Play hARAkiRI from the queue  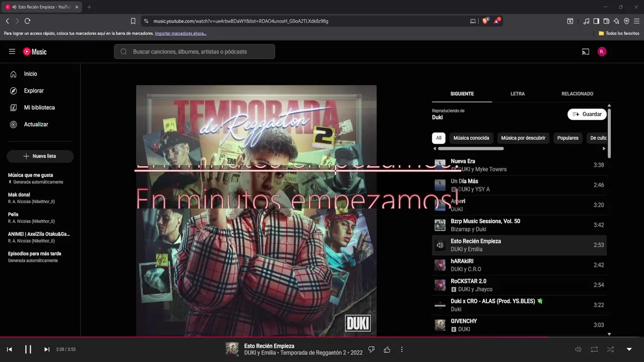519,265
